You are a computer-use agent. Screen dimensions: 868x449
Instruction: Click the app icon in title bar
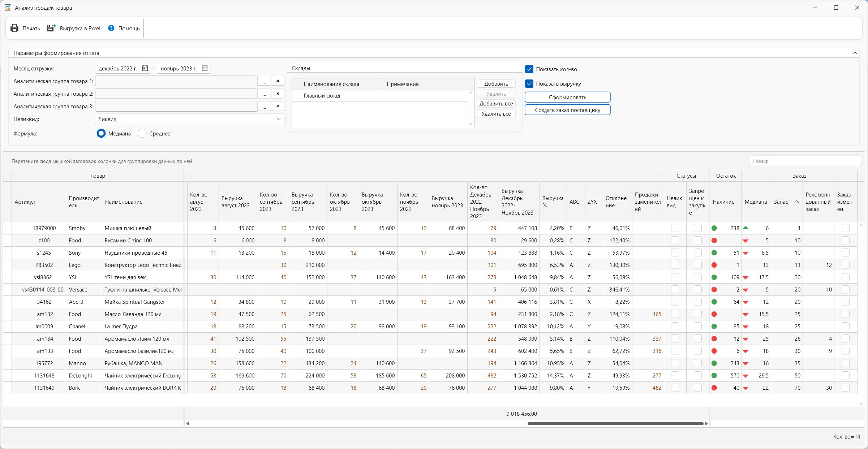pyautogui.click(x=8, y=8)
